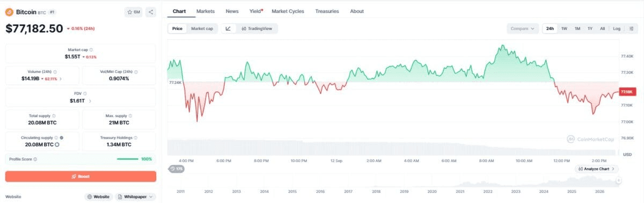644x203 pixels.
Task: Click the 12 Sep axis label
Action: click(336, 161)
